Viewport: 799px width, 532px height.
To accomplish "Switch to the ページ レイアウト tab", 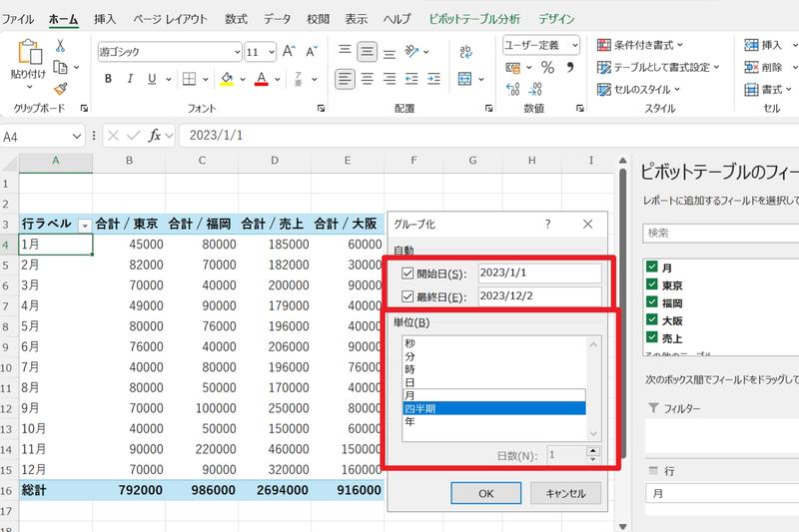I will (170, 19).
